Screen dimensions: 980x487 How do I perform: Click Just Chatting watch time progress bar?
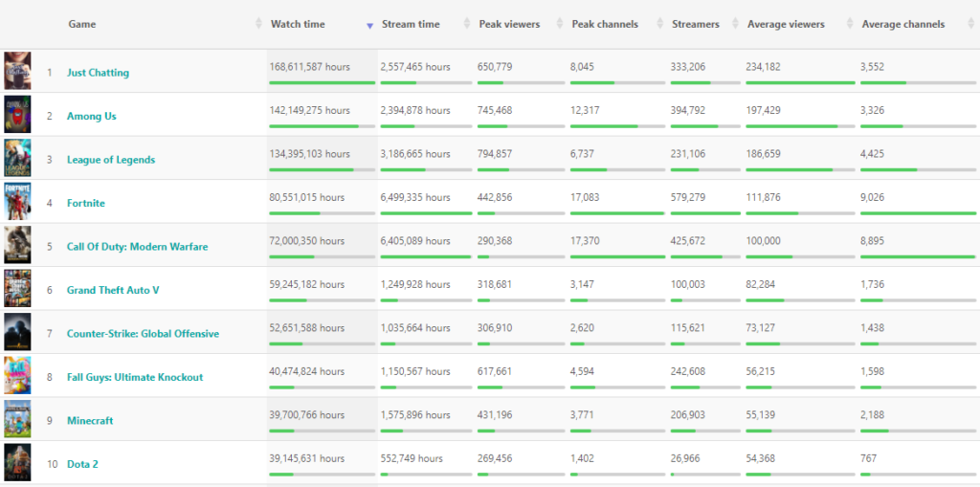coord(323,82)
